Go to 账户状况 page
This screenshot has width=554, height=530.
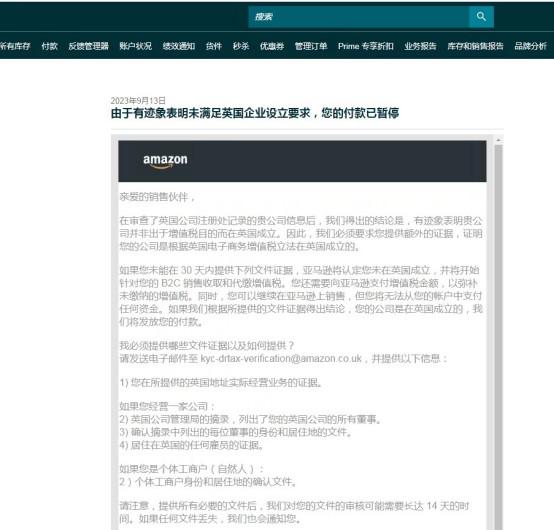point(135,46)
